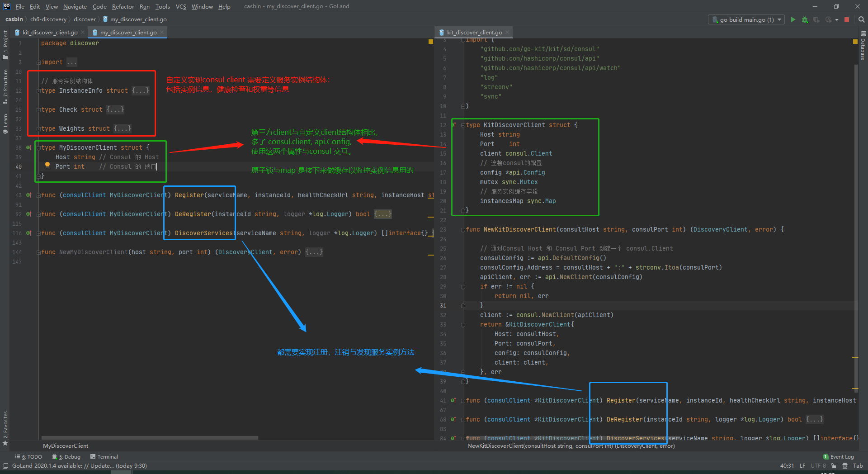The width and height of the screenshot is (868, 474).
Task: Open the Project tool window
Action: 5,45
